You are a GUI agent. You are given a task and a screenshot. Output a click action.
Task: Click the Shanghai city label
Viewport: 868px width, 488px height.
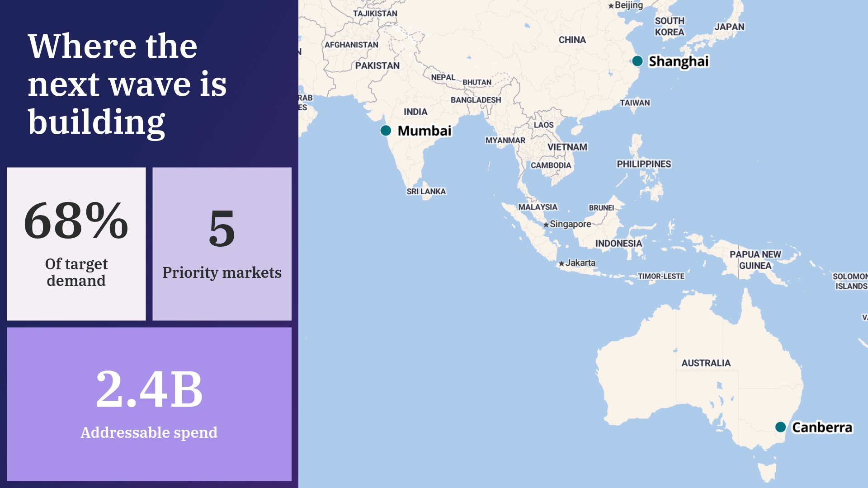pyautogui.click(x=679, y=61)
